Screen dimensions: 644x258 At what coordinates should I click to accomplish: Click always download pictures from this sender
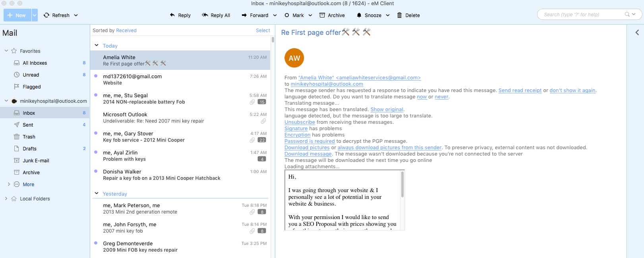click(x=389, y=148)
